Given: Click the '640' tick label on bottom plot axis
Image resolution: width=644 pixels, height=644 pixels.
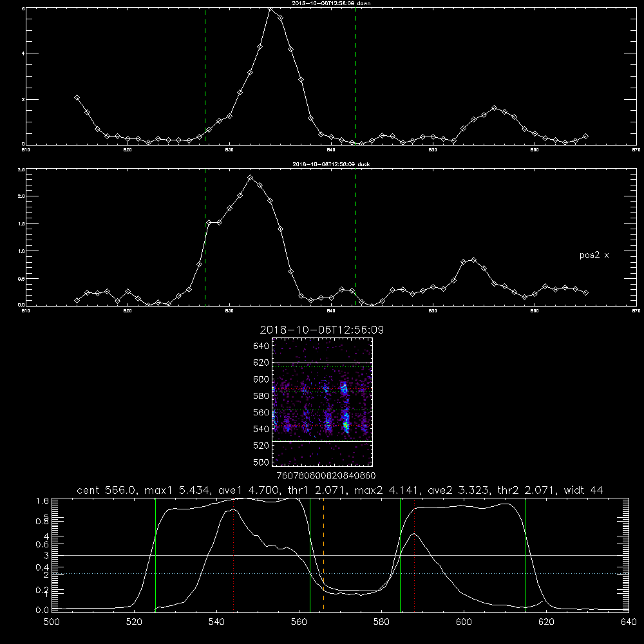Looking at the screenshot, I should (629, 622).
